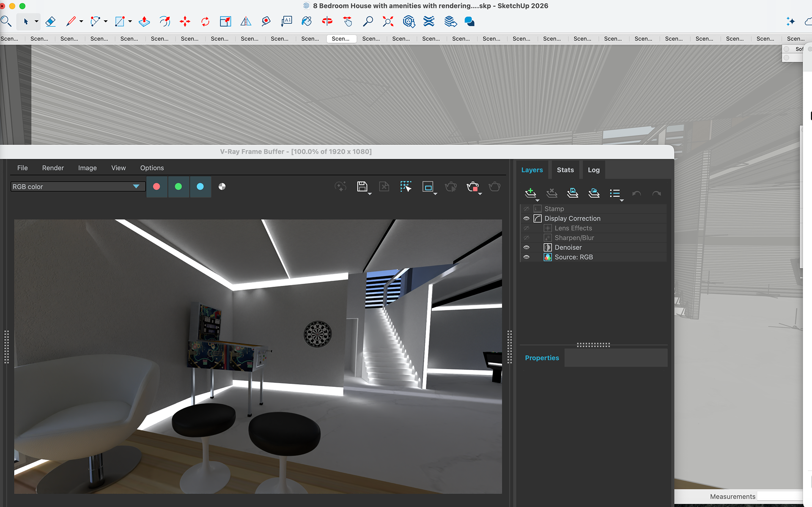Image resolution: width=812 pixels, height=507 pixels.
Task: Click the Push/Pull tool icon
Action: pos(144,21)
